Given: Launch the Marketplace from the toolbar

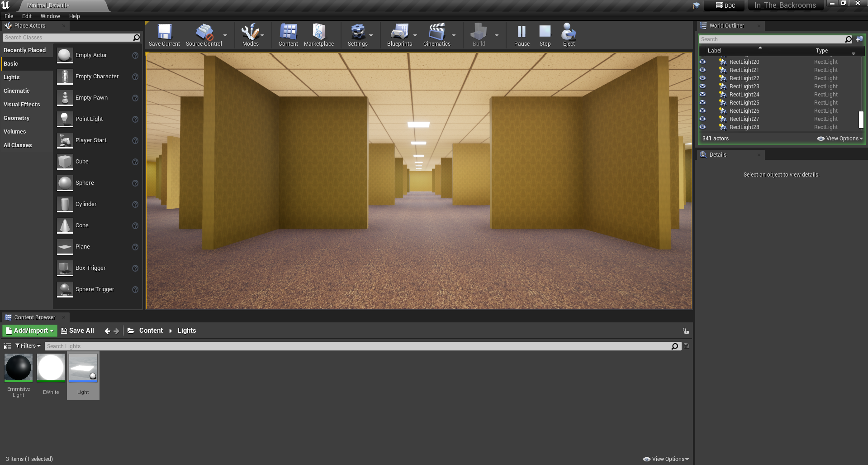Looking at the screenshot, I should [x=319, y=35].
